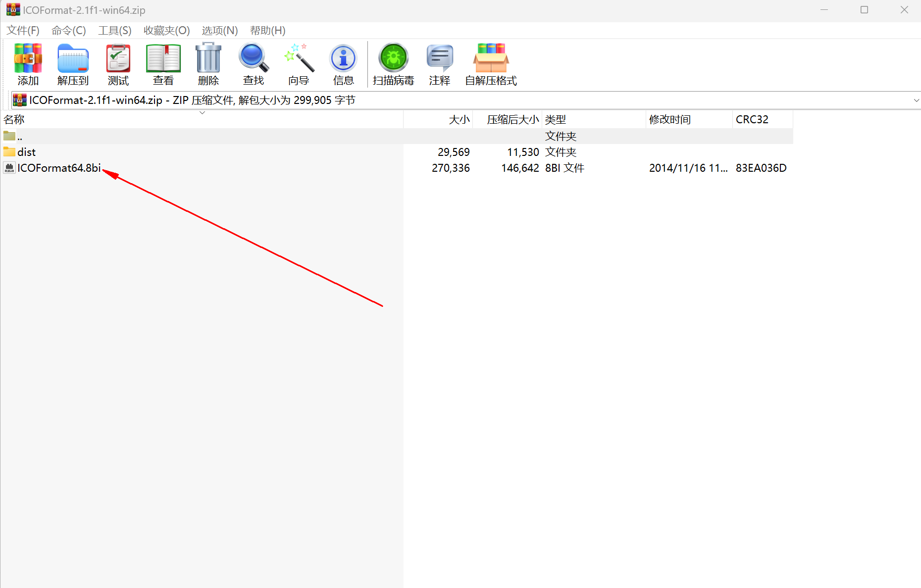Open the 向导 (Wizard) wand icon
The height and width of the screenshot is (588, 921).
point(299,58)
